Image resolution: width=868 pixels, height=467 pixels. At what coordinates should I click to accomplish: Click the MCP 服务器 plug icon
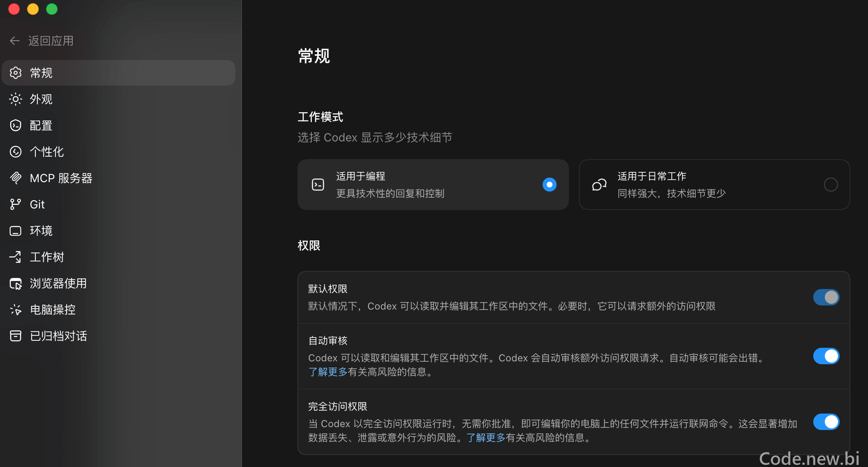point(16,178)
